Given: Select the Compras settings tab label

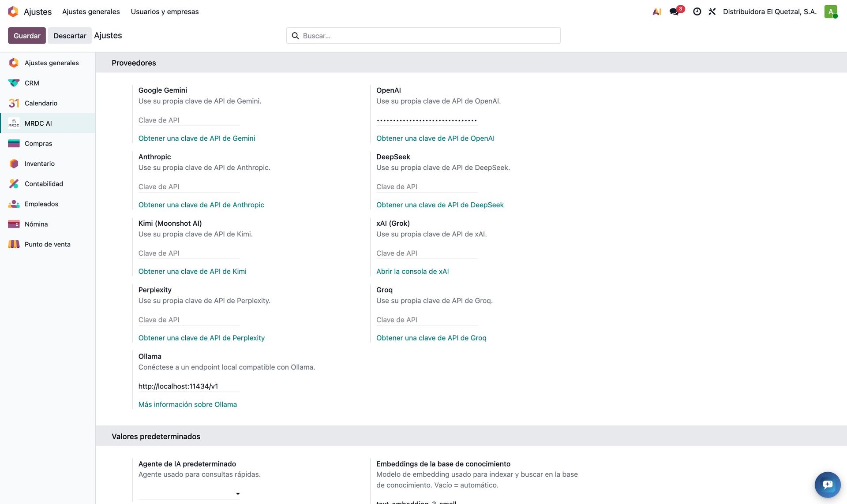Looking at the screenshot, I should pyautogui.click(x=38, y=143).
